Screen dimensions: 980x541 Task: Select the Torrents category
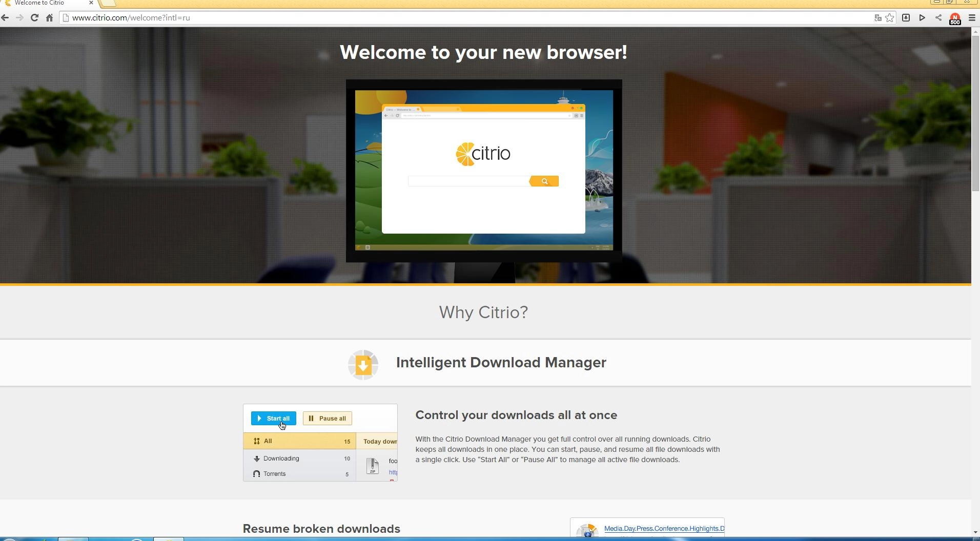[300, 474]
